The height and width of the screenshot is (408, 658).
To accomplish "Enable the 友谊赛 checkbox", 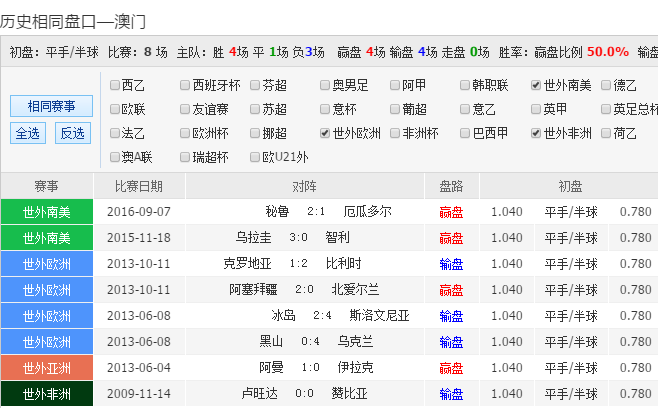I will pyautogui.click(x=185, y=109).
